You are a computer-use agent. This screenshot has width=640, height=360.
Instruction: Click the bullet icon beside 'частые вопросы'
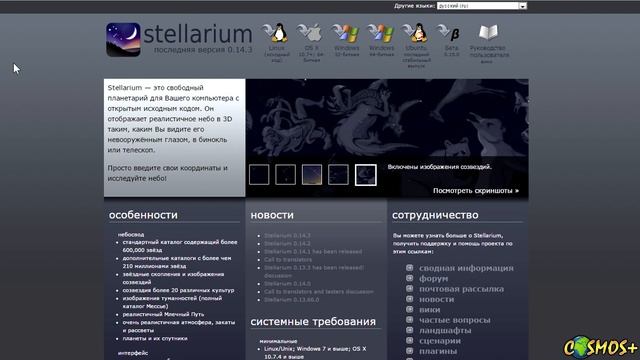pyautogui.click(x=409, y=320)
